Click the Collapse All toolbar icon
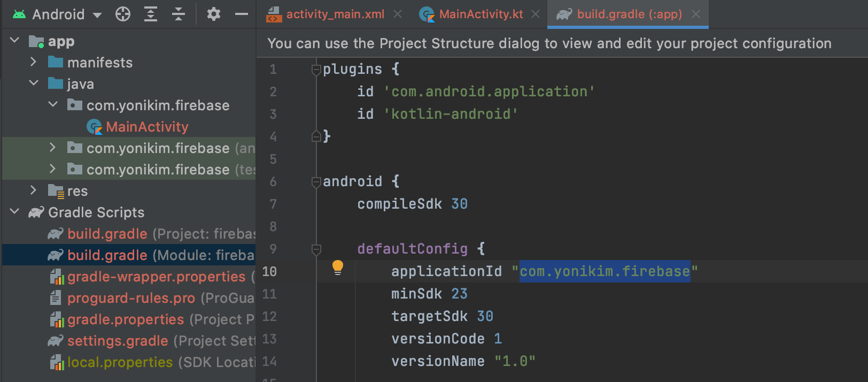 [x=179, y=14]
